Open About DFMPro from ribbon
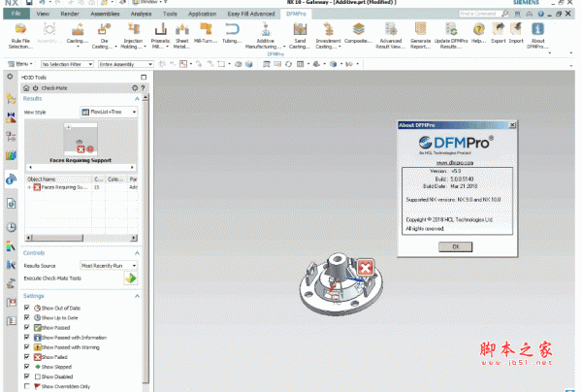Image resolution: width=582 pixels, height=392 pixels. click(x=537, y=36)
